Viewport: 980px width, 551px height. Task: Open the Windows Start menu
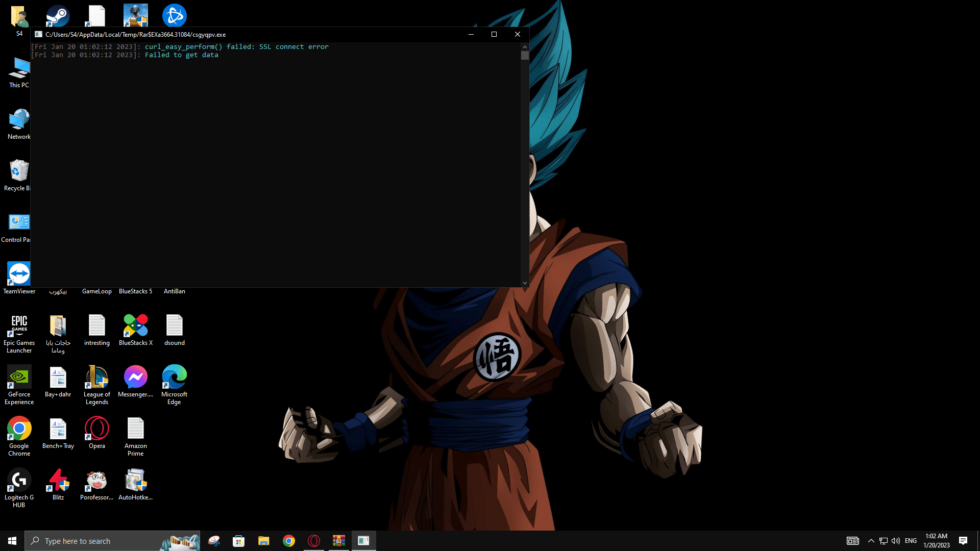click(x=12, y=541)
